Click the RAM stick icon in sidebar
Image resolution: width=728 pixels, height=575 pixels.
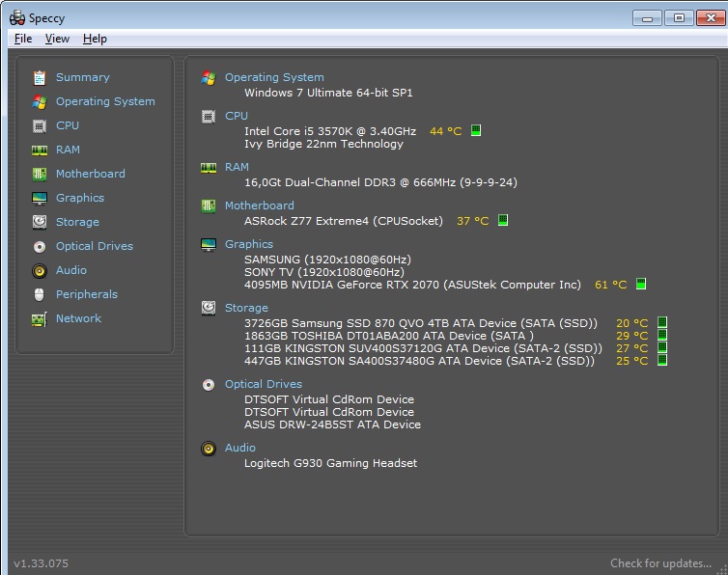tap(40, 150)
